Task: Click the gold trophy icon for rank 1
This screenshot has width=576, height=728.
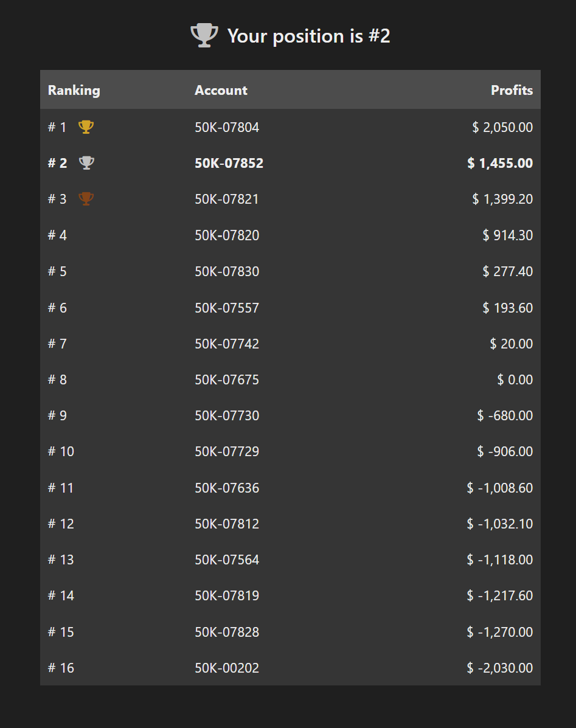Action: click(86, 127)
